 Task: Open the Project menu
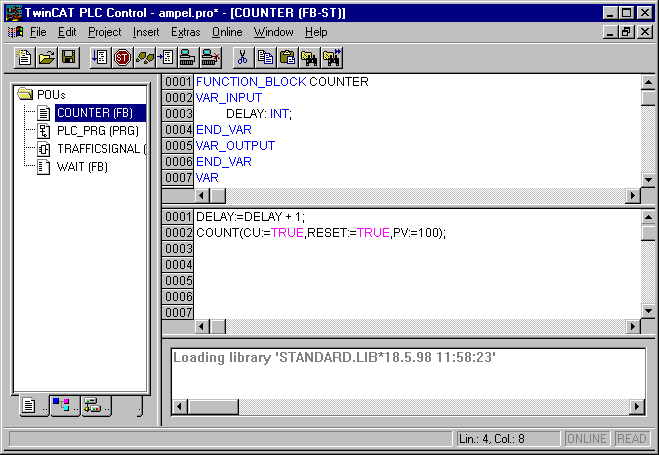pyautogui.click(x=104, y=32)
